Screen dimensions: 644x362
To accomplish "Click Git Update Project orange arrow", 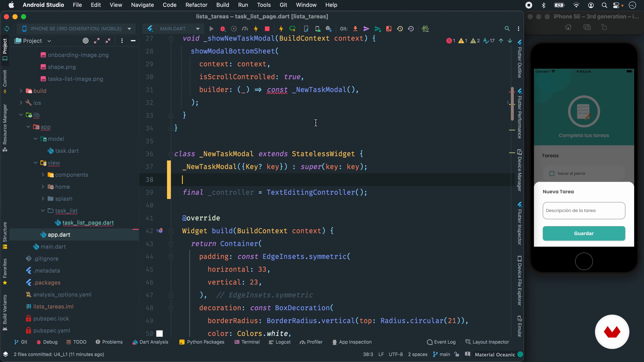I will (355, 29).
